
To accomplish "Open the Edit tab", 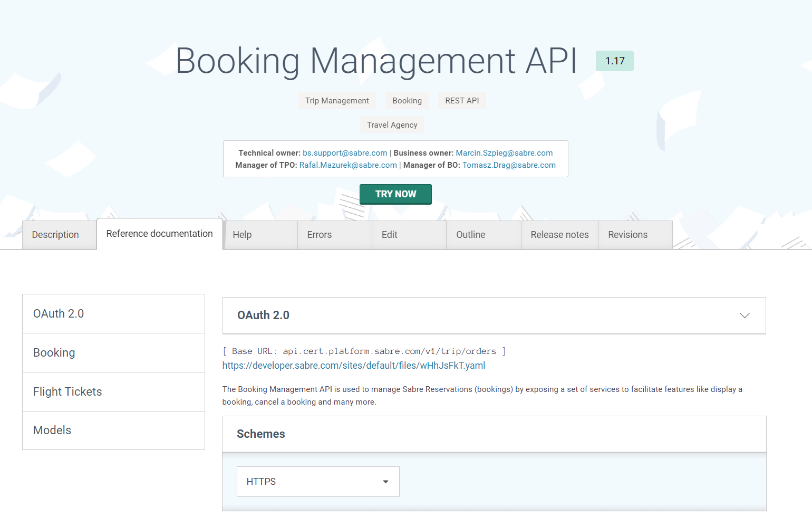I will [x=409, y=235].
